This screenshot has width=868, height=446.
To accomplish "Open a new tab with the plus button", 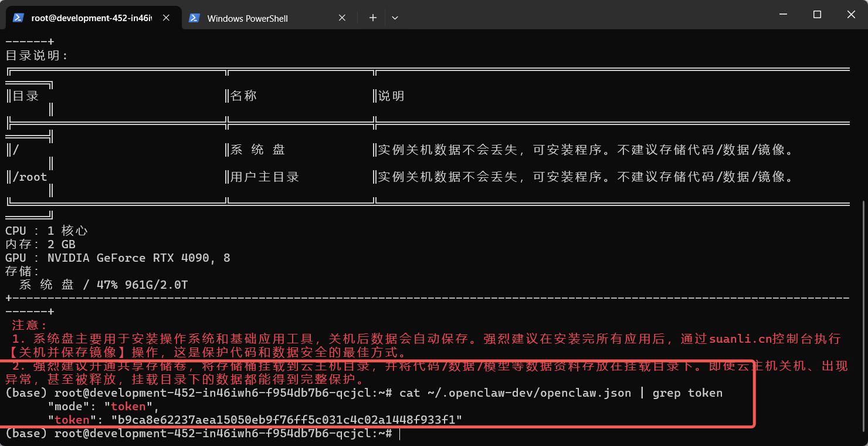I will point(372,18).
